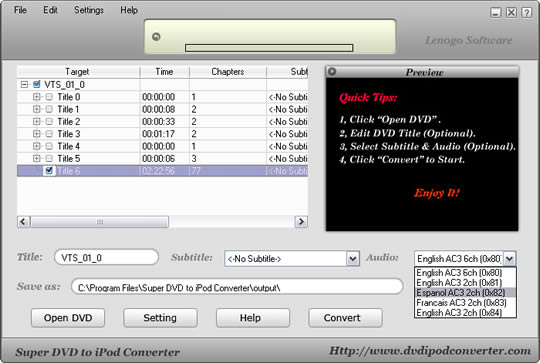This screenshot has width=540, height=363.
Task: Select the Title 6 row label
Action: click(x=69, y=171)
